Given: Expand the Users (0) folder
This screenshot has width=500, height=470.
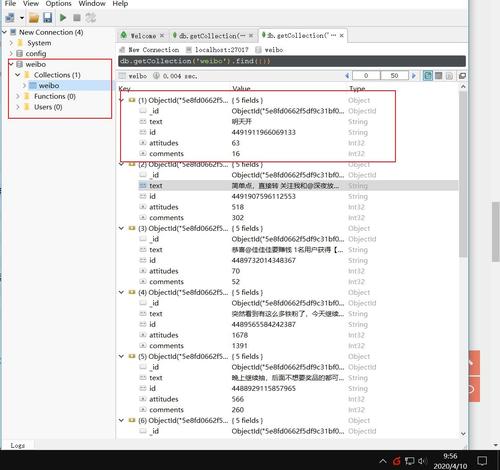Looking at the screenshot, I should point(18,107).
